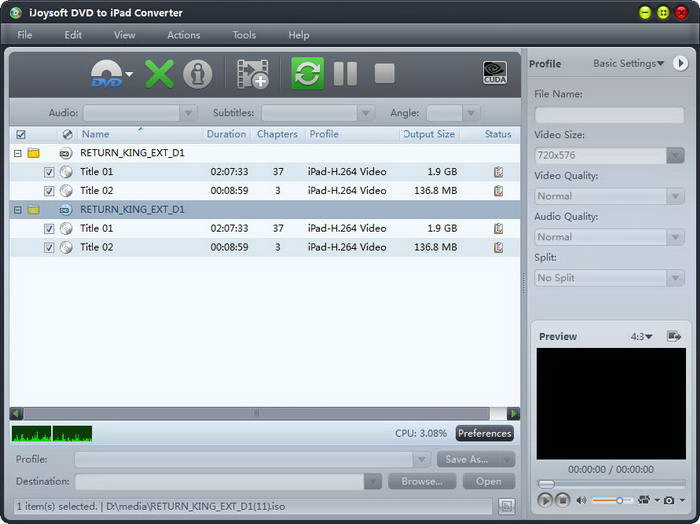Click status icon for first Title 01 row
Viewport: 700px width, 524px height.
(x=499, y=172)
